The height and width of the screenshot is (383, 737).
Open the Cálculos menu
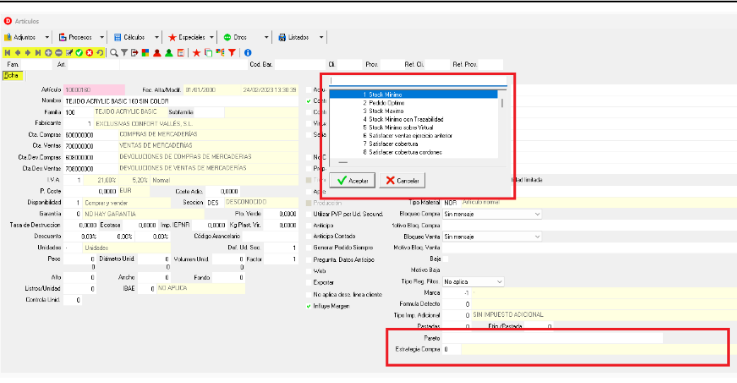click(130, 37)
